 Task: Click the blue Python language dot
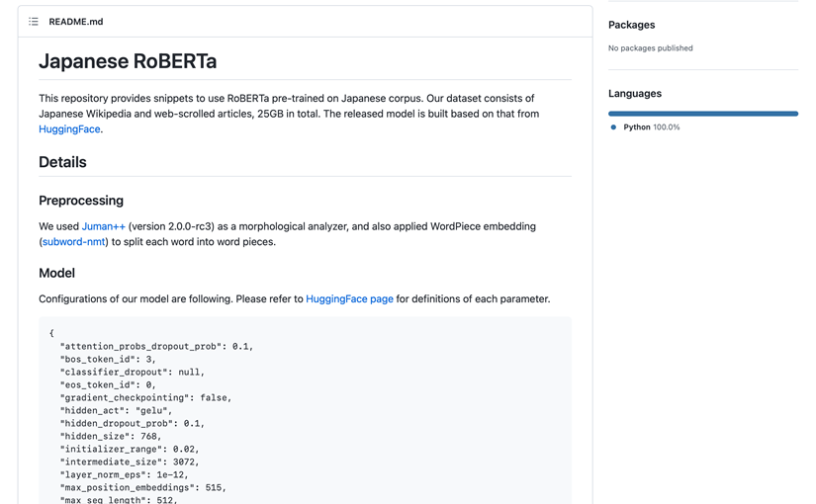(x=613, y=127)
